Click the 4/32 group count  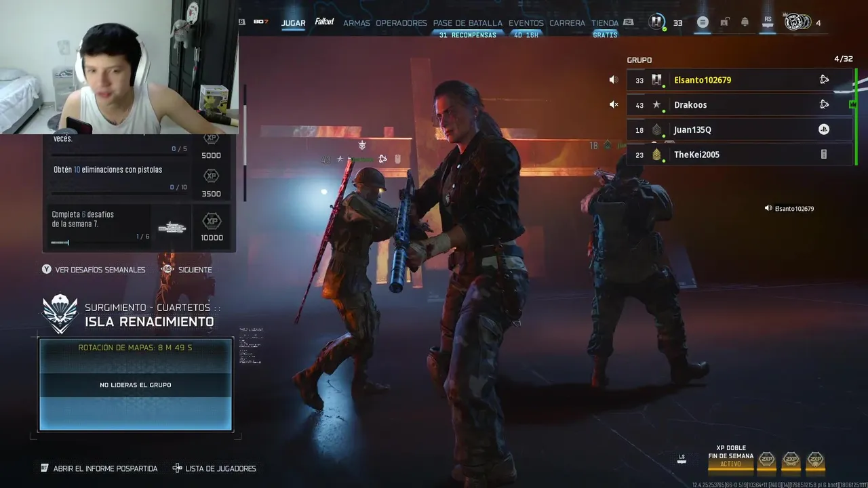click(x=843, y=59)
